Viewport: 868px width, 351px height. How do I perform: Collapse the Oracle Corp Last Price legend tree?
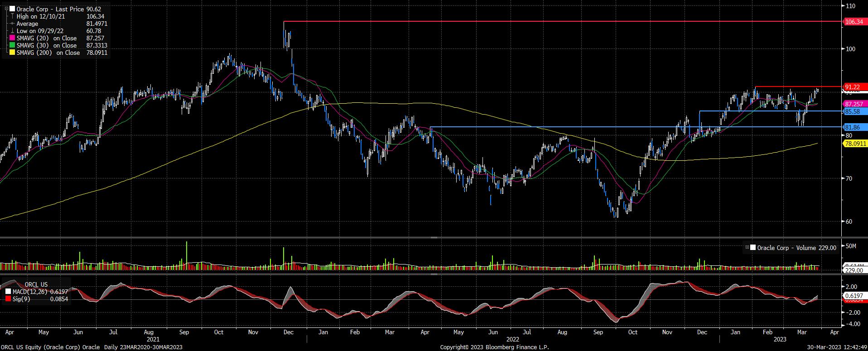pos(6,9)
